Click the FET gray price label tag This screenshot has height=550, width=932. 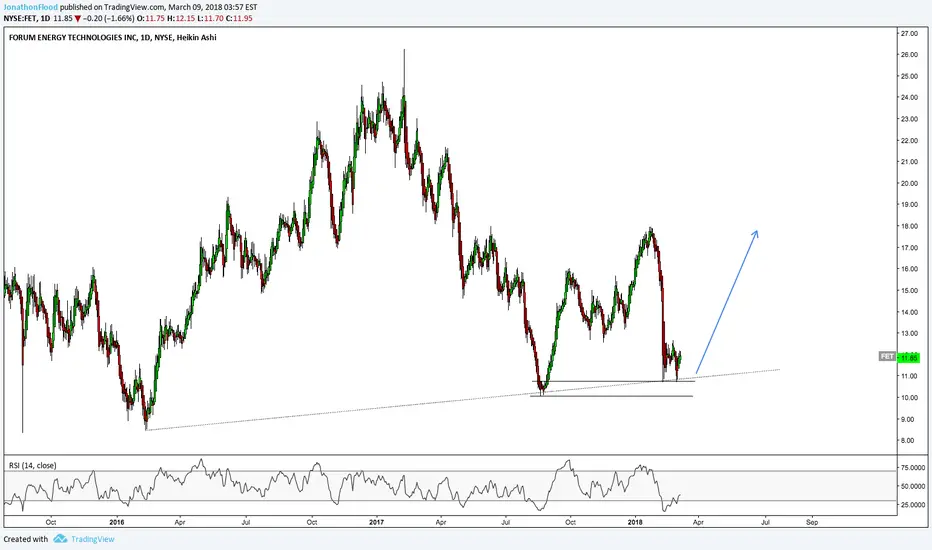887,356
